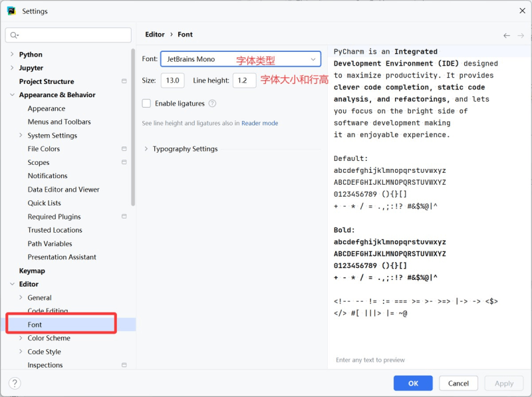Screen dimensions: 532x397
Task: Expand the General node under Editor
Action: point(21,297)
